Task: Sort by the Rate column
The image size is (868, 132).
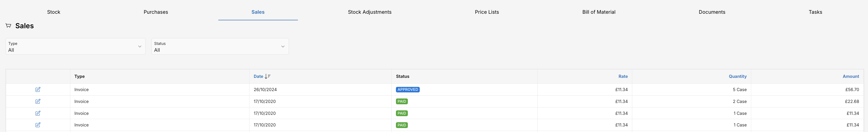Action: click(x=623, y=77)
